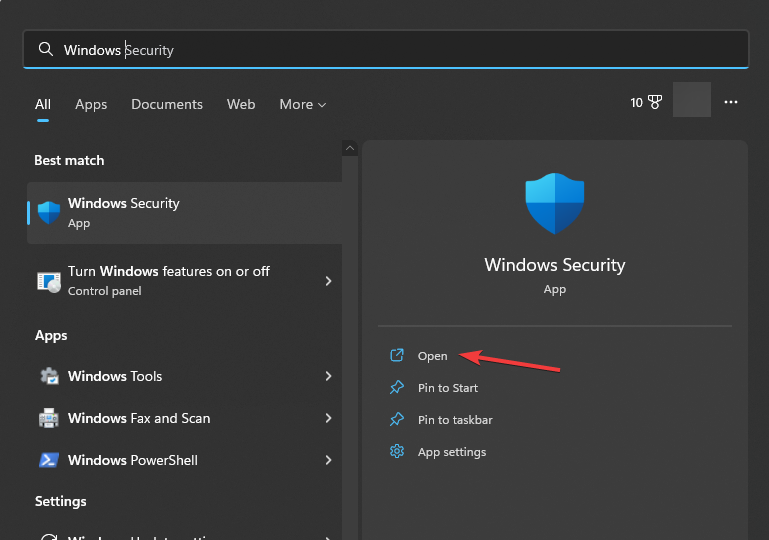
Task: Click the App settings gear icon
Action: click(397, 451)
